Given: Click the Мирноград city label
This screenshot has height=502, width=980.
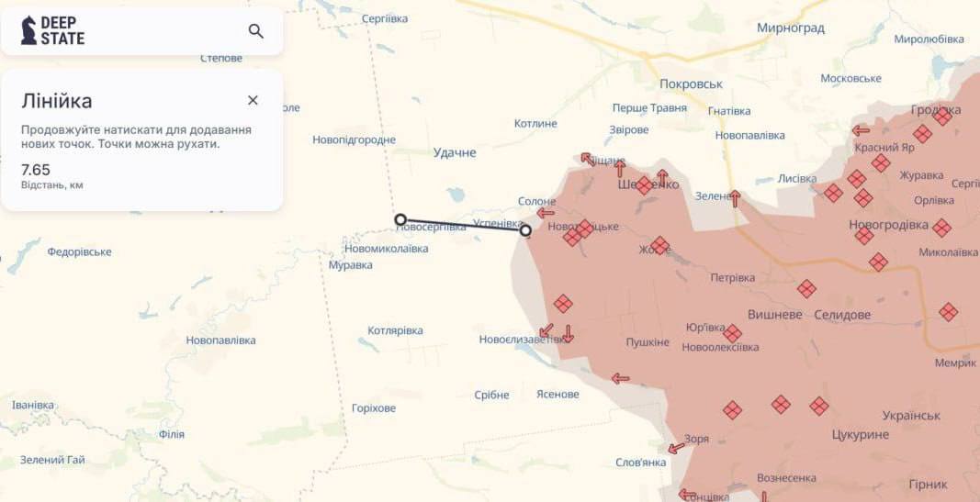Looking at the screenshot, I should (x=791, y=28).
